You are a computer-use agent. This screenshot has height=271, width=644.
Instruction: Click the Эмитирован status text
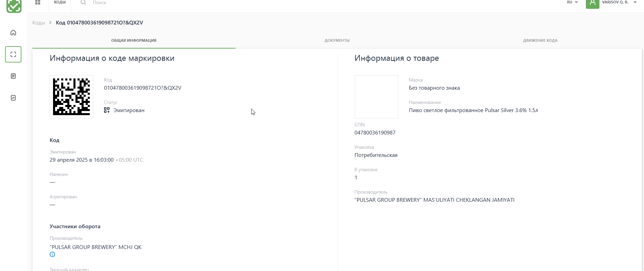[129, 110]
